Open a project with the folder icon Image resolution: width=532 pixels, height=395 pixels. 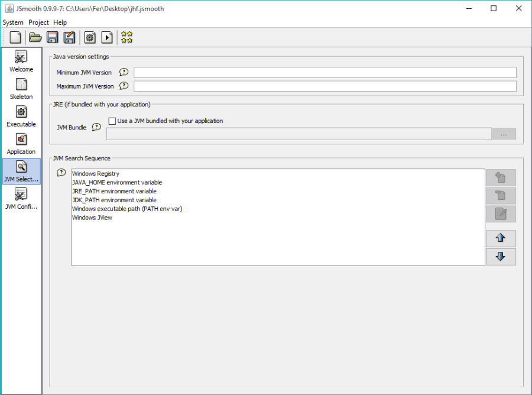coord(35,38)
